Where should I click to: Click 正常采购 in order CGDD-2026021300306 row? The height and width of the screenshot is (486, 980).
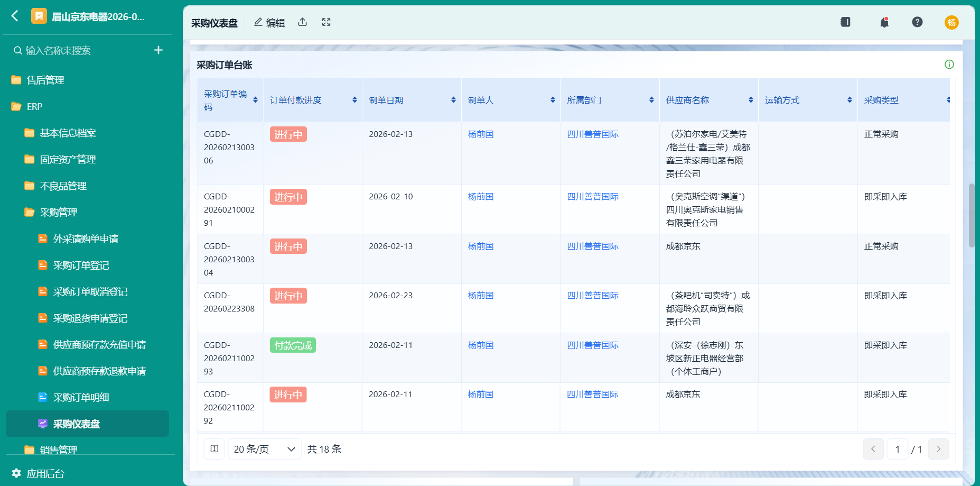881,134
